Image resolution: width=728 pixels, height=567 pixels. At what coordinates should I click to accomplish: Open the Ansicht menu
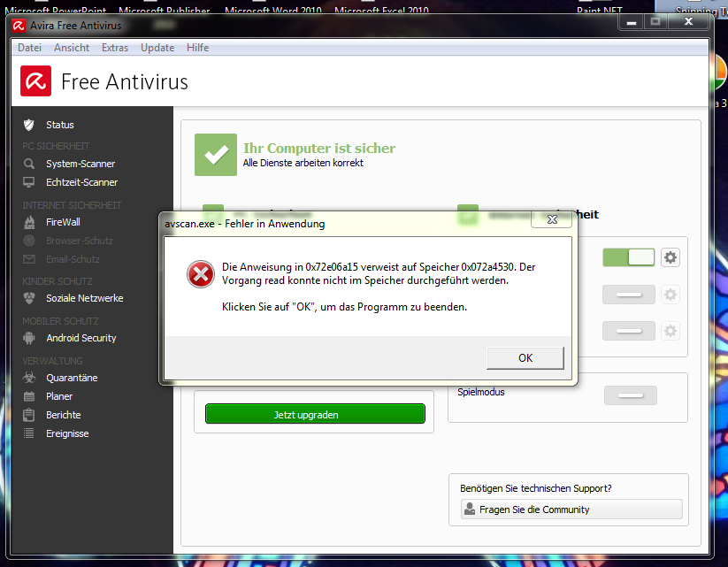(72, 48)
